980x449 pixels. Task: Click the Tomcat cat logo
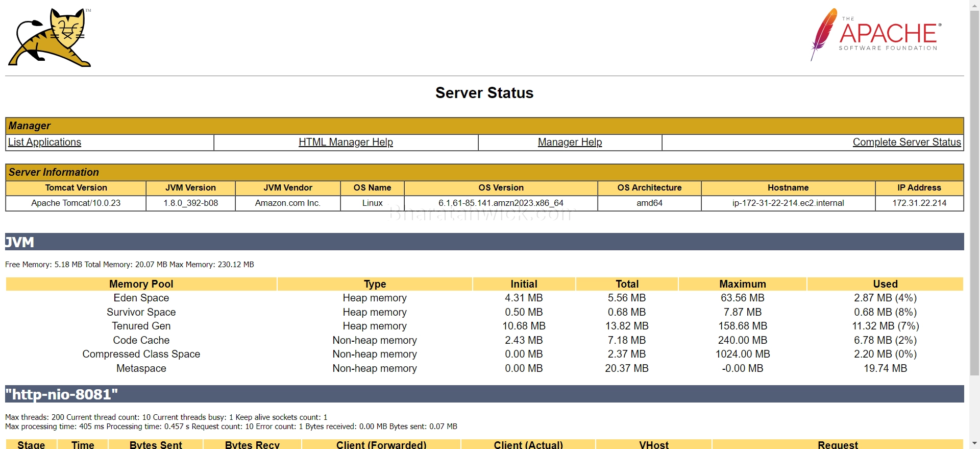[x=50, y=37]
